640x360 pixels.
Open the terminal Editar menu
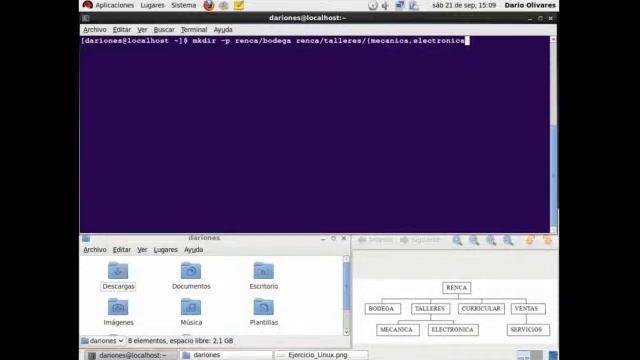[x=122, y=30]
